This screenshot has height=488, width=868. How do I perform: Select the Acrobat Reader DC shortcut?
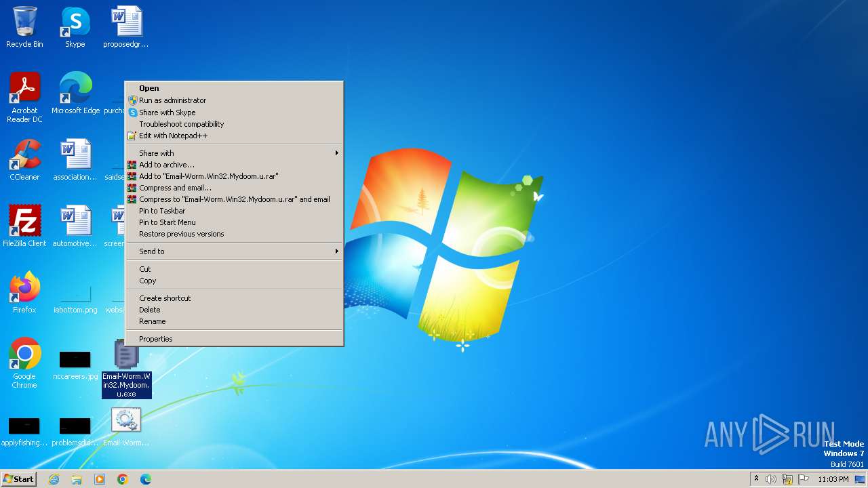[x=24, y=98]
